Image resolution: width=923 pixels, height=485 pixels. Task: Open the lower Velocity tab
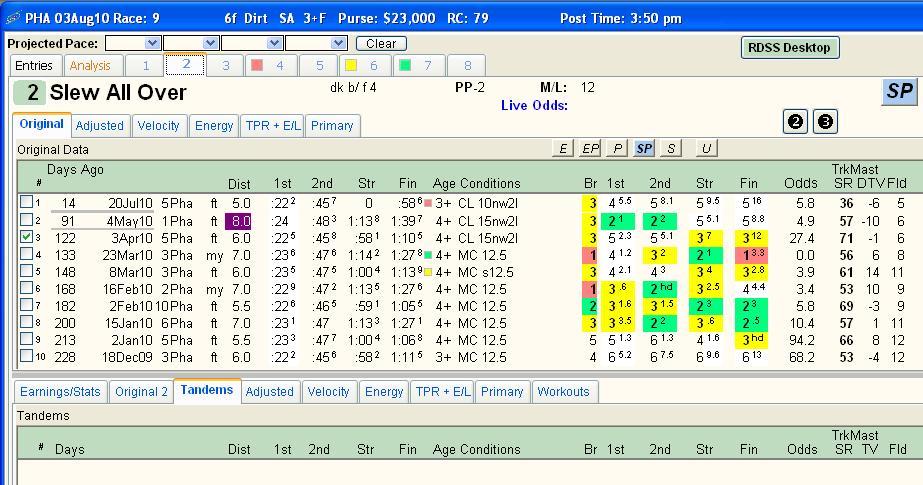[x=328, y=391]
